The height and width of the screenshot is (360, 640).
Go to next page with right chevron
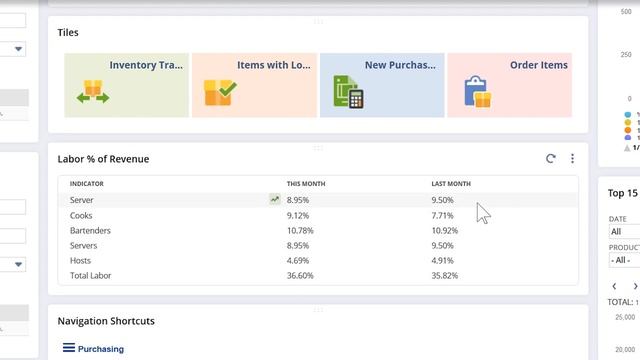point(635,286)
